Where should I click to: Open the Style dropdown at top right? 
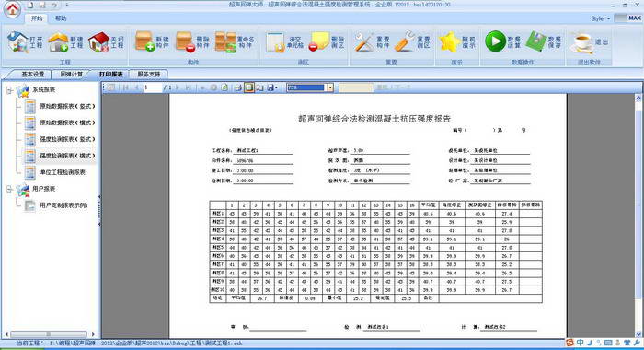pyautogui.click(x=601, y=18)
